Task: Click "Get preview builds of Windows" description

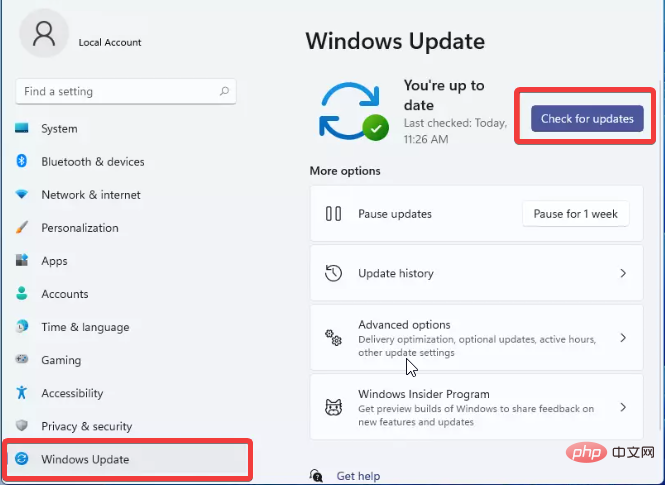Action: pyautogui.click(x=476, y=415)
